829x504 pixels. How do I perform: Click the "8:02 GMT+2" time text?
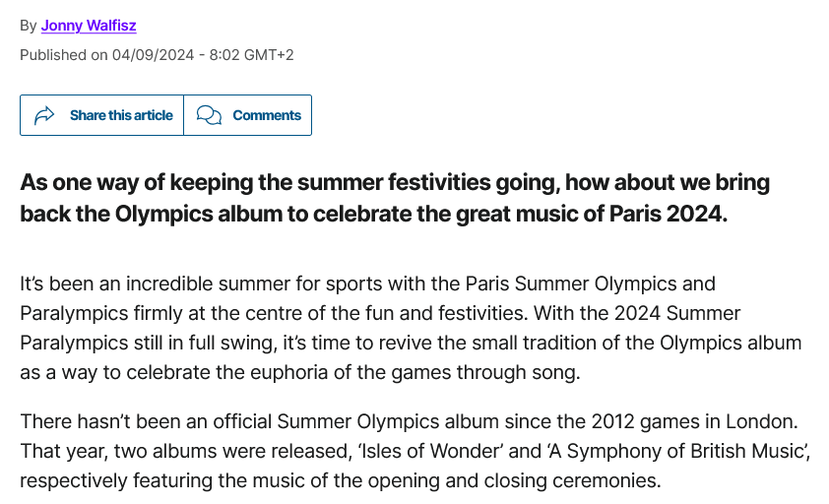252,55
